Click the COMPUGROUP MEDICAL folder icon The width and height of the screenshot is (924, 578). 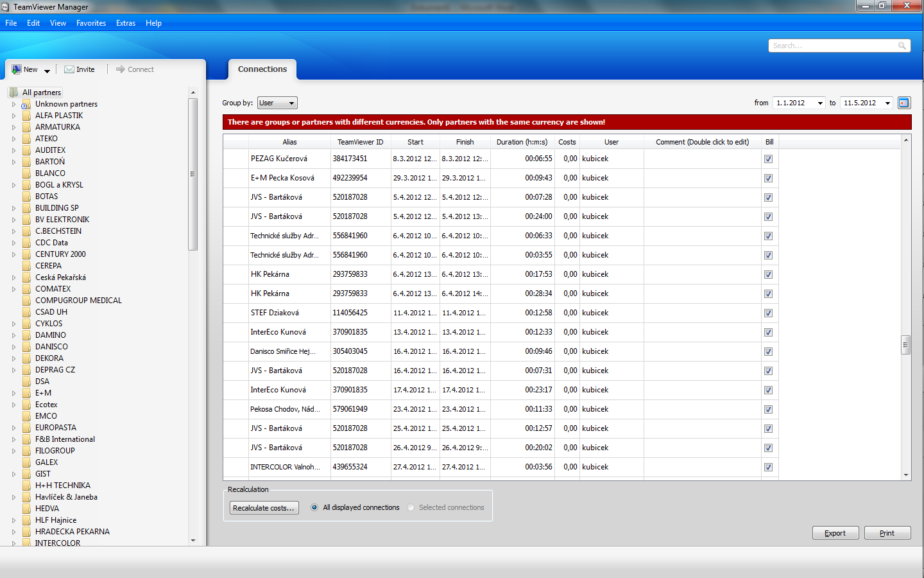[26, 301]
